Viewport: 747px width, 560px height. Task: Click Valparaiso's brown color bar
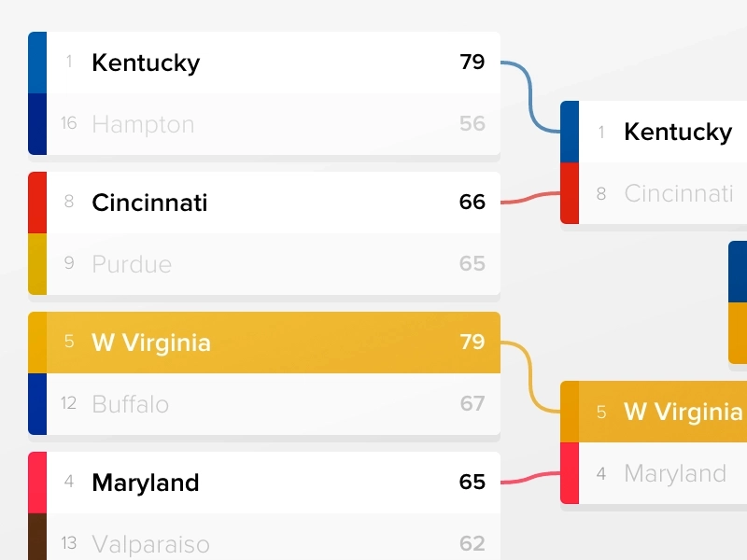coord(37,537)
